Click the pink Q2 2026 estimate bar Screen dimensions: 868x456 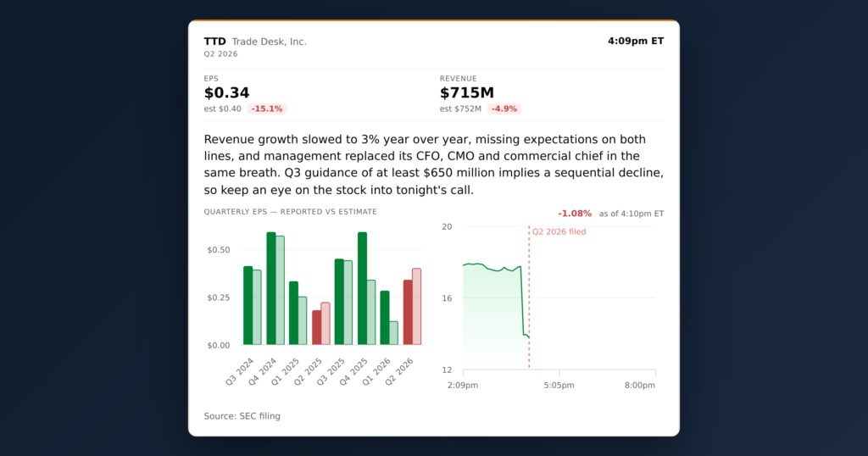coord(417,307)
